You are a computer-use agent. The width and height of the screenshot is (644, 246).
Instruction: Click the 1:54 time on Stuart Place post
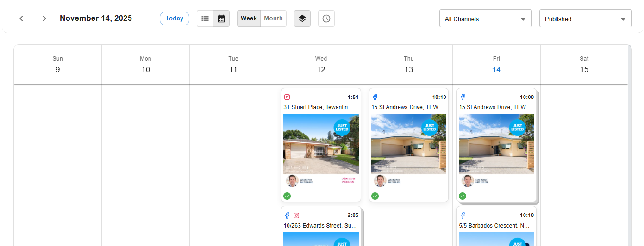pos(353,97)
